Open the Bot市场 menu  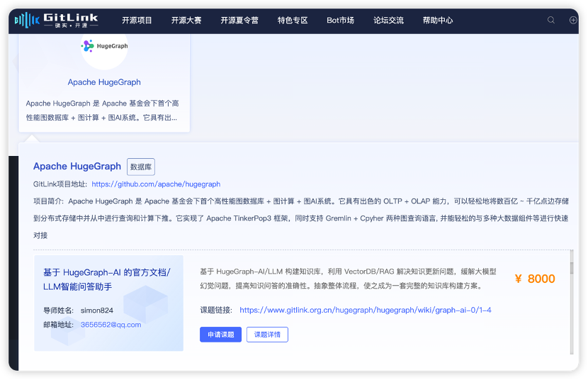tap(341, 21)
